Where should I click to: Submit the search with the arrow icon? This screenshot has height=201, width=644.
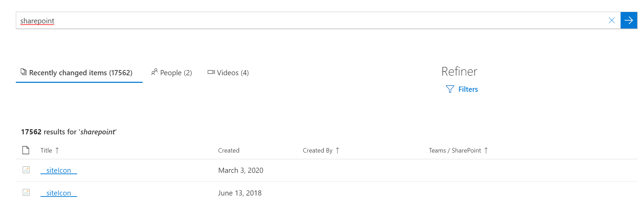click(x=629, y=20)
